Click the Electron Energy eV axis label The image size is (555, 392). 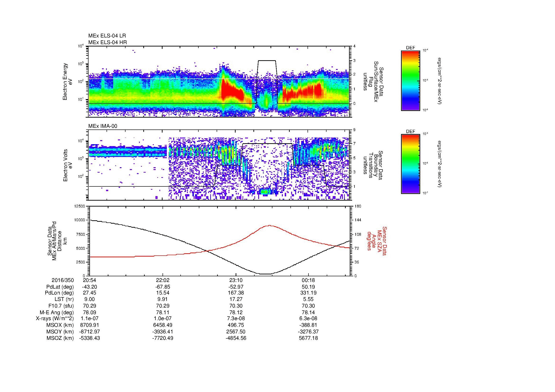(x=67, y=82)
